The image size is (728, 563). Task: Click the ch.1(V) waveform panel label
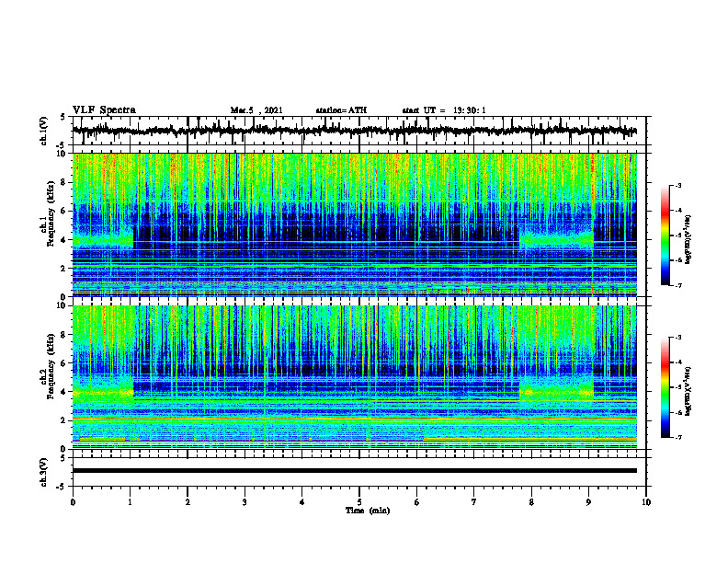click(x=44, y=131)
